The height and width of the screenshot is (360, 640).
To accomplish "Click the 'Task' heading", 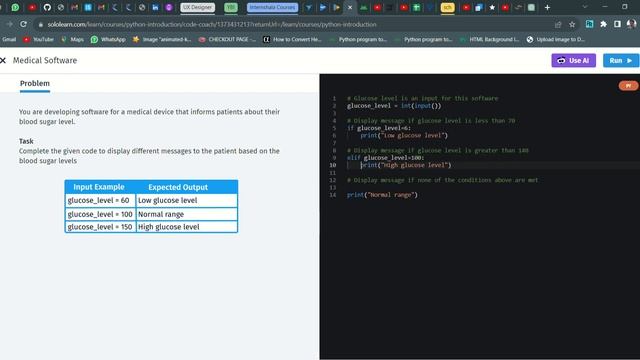I will [26, 141].
